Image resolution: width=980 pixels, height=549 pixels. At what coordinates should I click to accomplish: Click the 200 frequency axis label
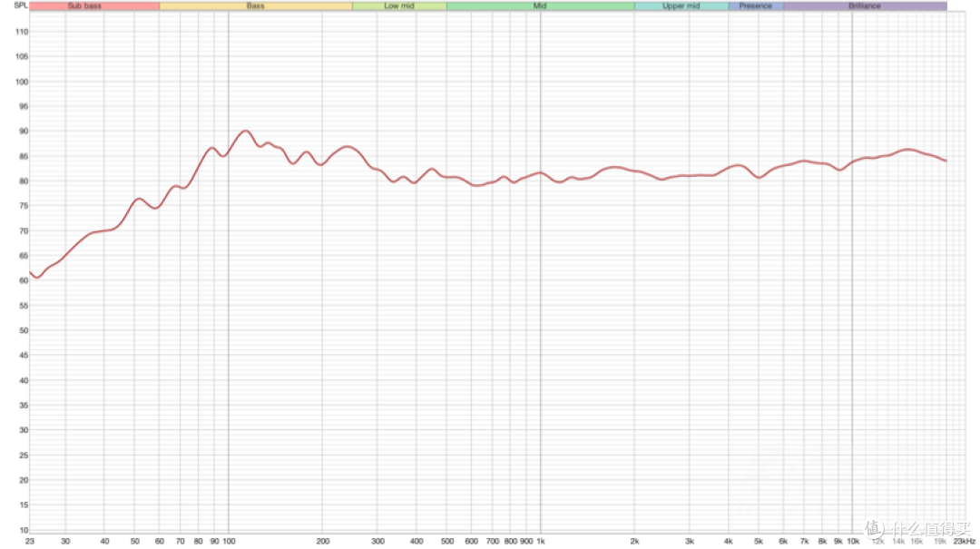pyautogui.click(x=322, y=541)
